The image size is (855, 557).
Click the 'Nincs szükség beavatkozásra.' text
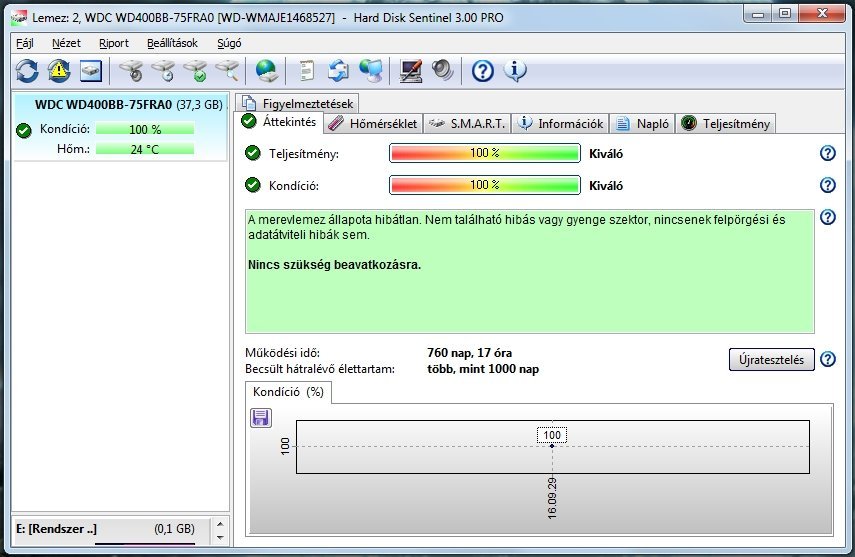pyautogui.click(x=334, y=265)
